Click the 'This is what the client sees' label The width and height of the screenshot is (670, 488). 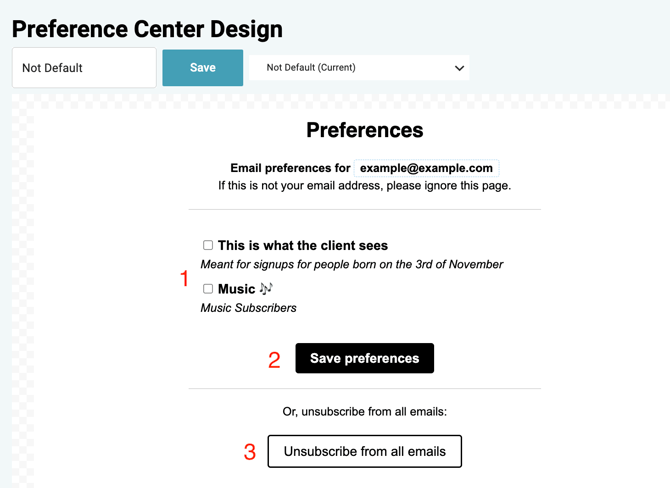[x=303, y=245]
